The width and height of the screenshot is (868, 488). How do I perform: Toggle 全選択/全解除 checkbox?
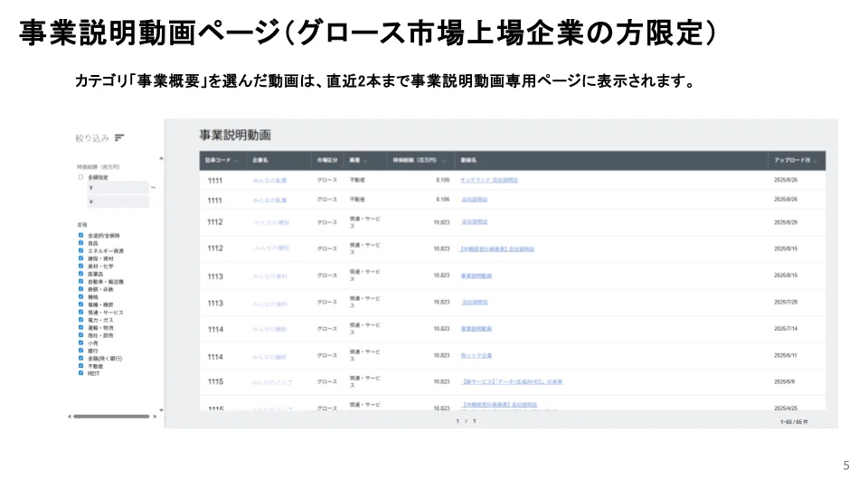pos(80,236)
